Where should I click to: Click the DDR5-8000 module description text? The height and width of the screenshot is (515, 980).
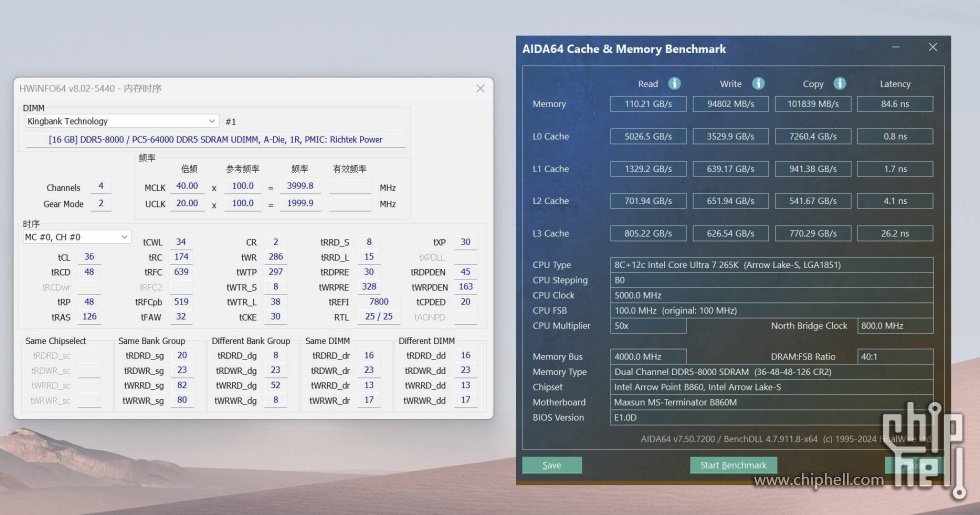(x=216, y=139)
